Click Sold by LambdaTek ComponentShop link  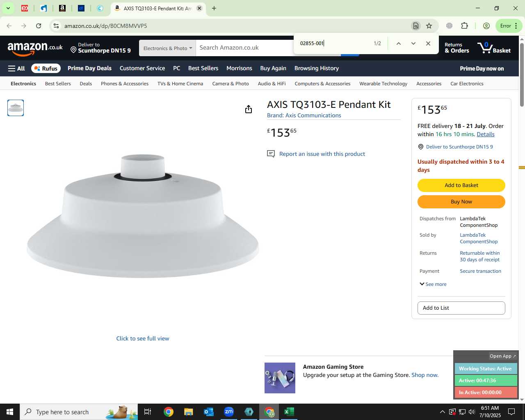pos(479,238)
